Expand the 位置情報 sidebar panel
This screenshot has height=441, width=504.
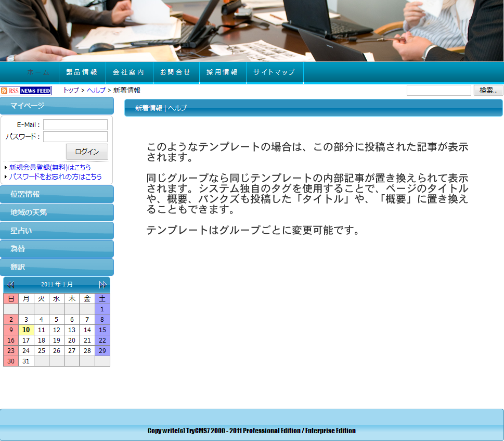57,194
